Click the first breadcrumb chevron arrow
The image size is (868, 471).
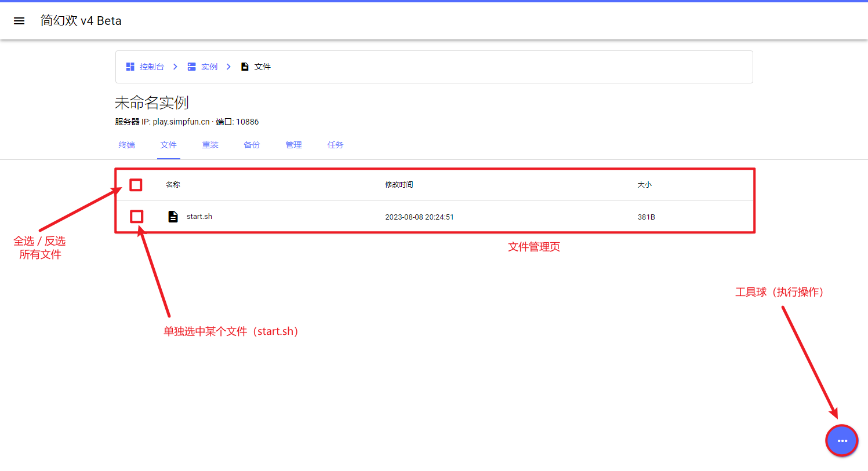tap(175, 67)
